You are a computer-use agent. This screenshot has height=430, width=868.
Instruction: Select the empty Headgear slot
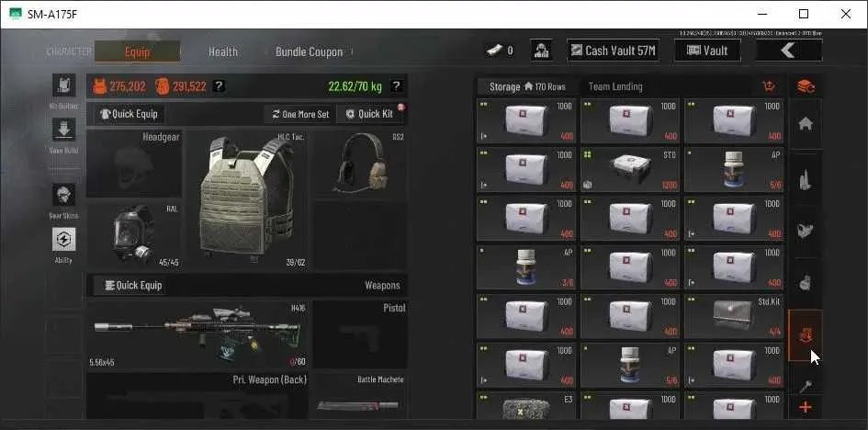[x=134, y=164]
